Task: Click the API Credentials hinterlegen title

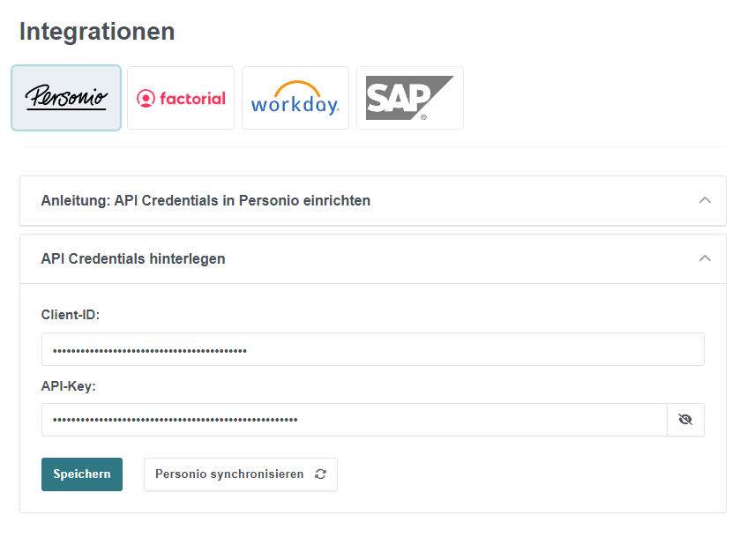Action: [133, 259]
